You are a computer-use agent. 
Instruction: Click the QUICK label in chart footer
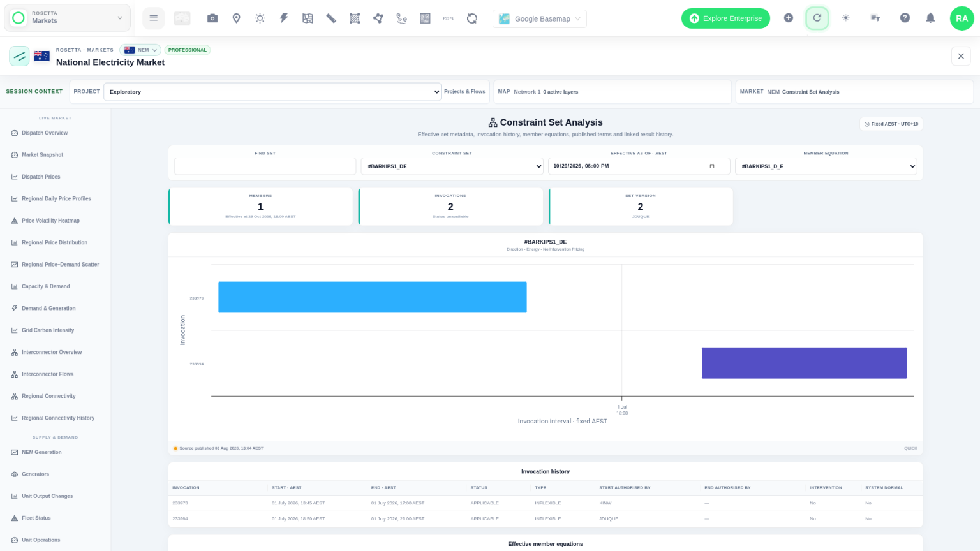[910, 448]
